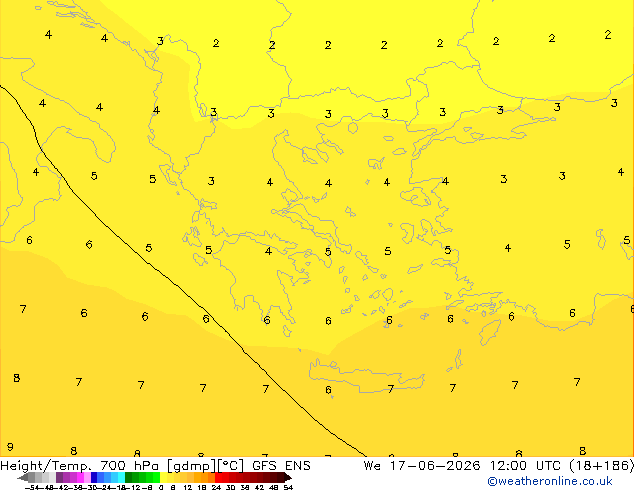Click the '24' legend scale value
This screenshot has height=490, width=634.
216,487
